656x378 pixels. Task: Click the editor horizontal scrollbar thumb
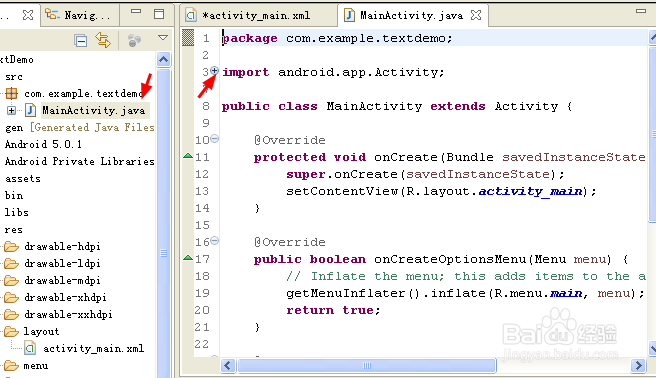[x=366, y=365]
